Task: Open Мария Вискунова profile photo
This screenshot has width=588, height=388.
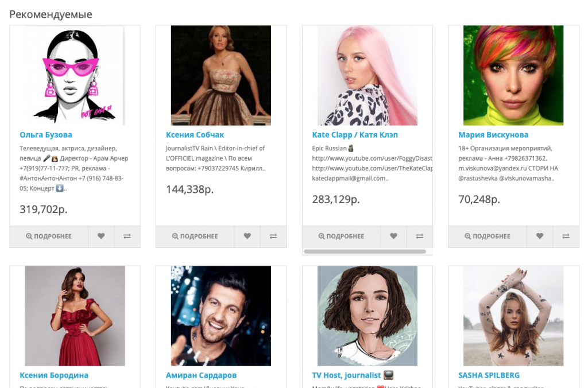Action: (513, 75)
